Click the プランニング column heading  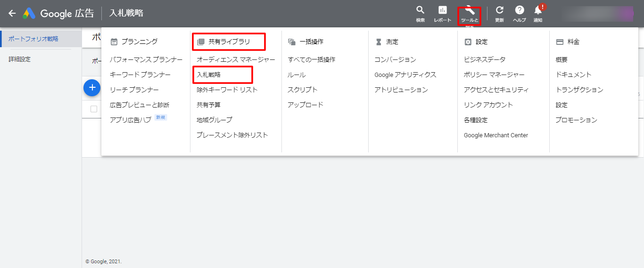tap(140, 42)
